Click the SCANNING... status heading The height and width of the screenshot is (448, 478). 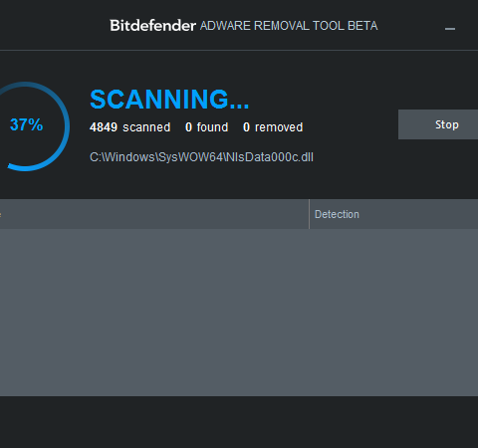(x=169, y=100)
